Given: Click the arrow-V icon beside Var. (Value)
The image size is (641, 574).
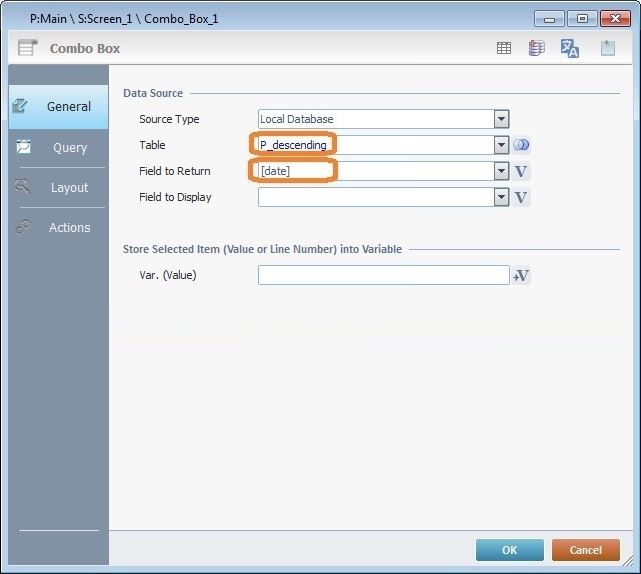Looking at the screenshot, I should coord(521,276).
